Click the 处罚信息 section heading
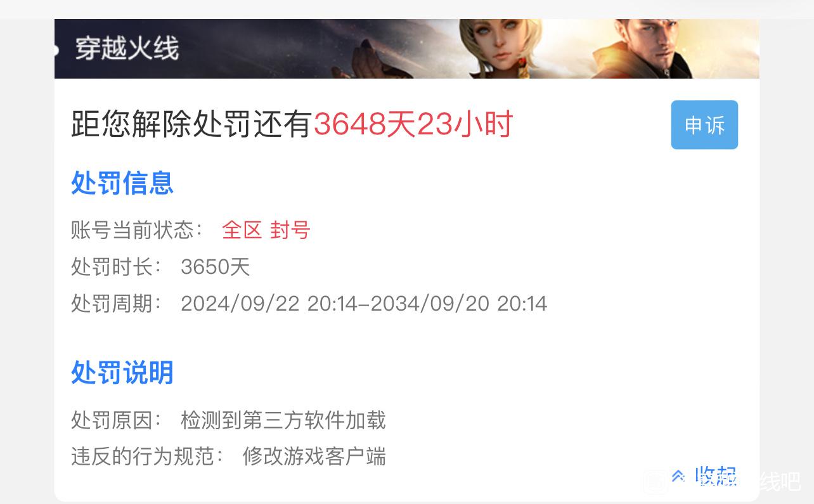Image resolution: width=814 pixels, height=504 pixels. (122, 183)
